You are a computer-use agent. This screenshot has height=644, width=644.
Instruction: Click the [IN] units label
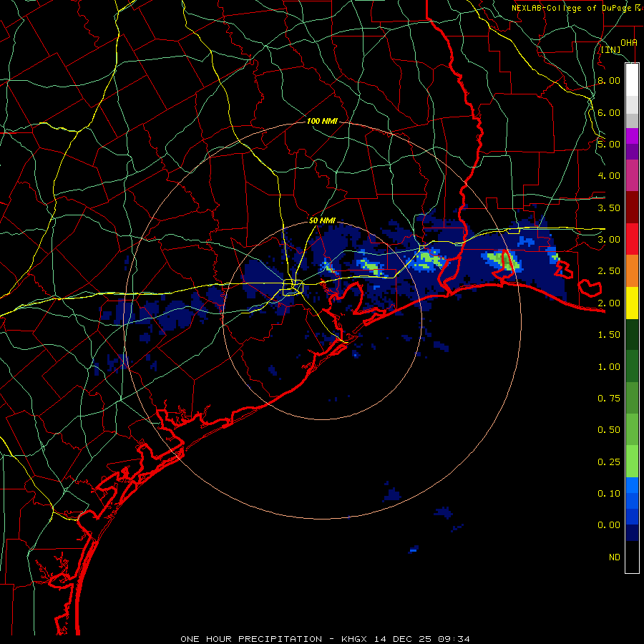pos(611,49)
